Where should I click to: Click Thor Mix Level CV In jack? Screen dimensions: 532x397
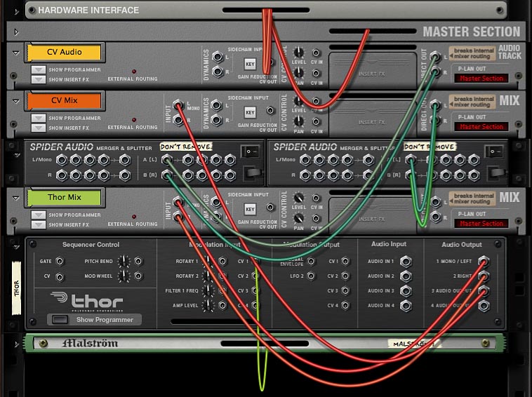(x=316, y=198)
